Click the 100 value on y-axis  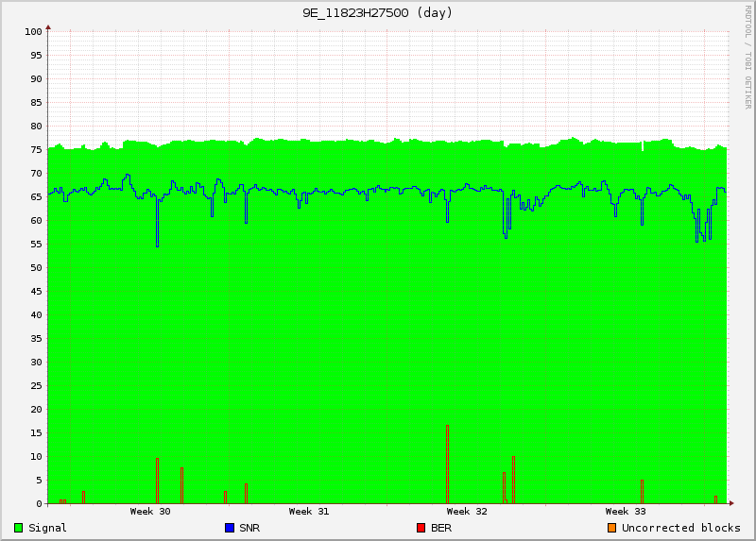click(34, 32)
